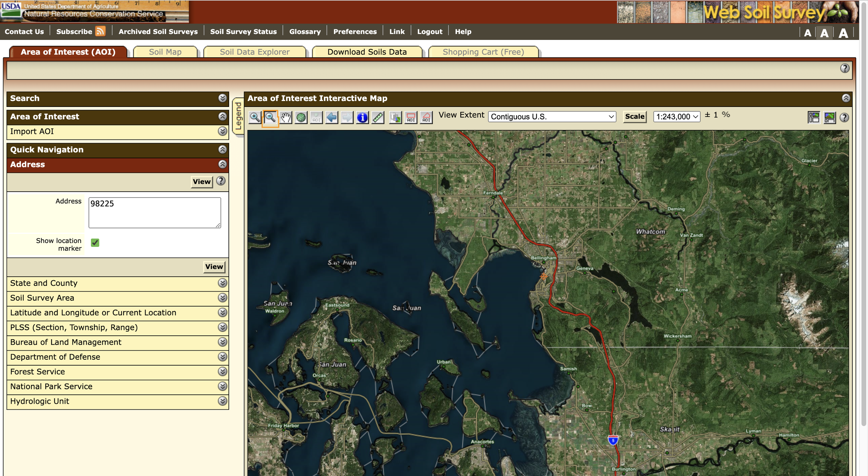Screen dimensions: 868x476
Task: Select the Zoom In map tool
Action: 254,118
